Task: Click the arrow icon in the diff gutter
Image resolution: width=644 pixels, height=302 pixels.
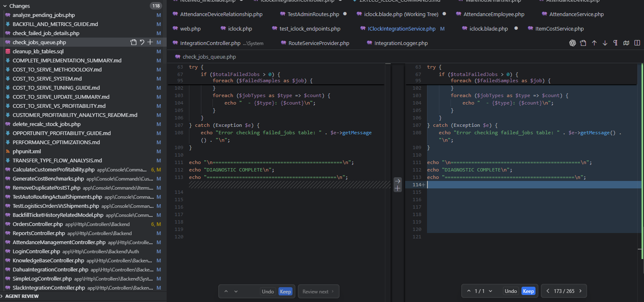Action: (x=397, y=181)
